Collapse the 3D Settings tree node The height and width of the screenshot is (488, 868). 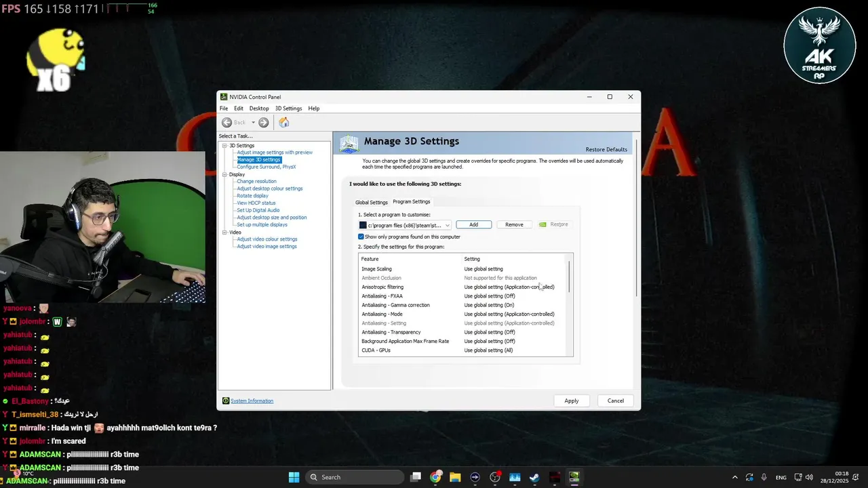(x=225, y=146)
